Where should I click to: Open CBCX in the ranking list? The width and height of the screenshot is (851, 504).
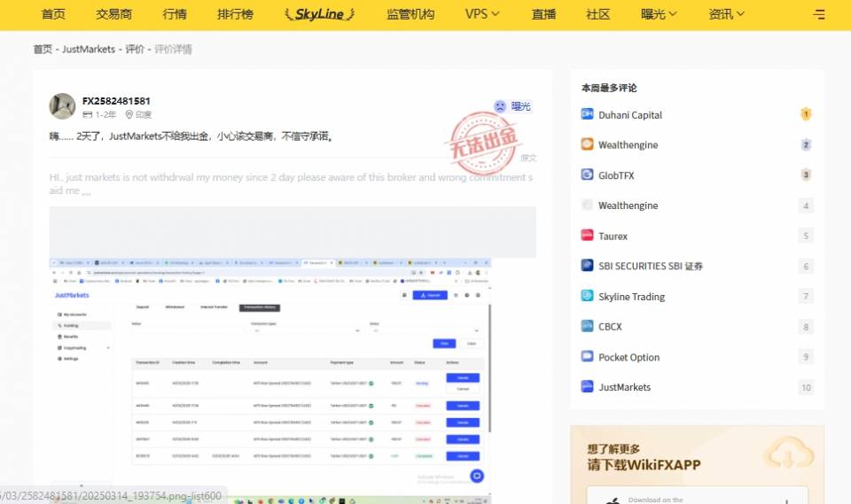610,327
